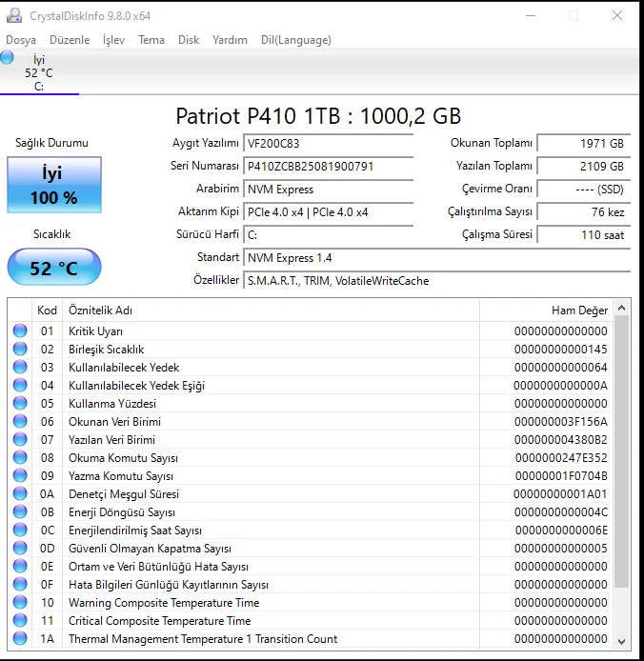
Task: Click the Ham Değer column header
Action: (546, 310)
